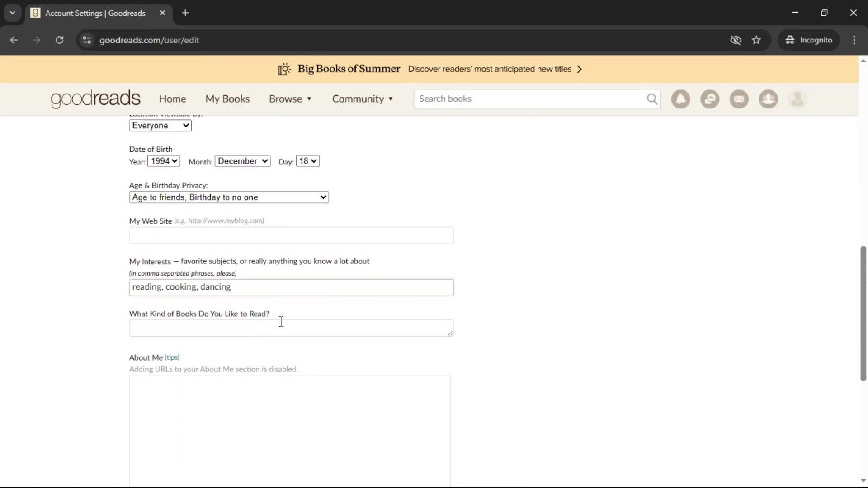Image resolution: width=868 pixels, height=488 pixels.
Task: Click the What Kind of Books textarea
Action: click(x=292, y=328)
